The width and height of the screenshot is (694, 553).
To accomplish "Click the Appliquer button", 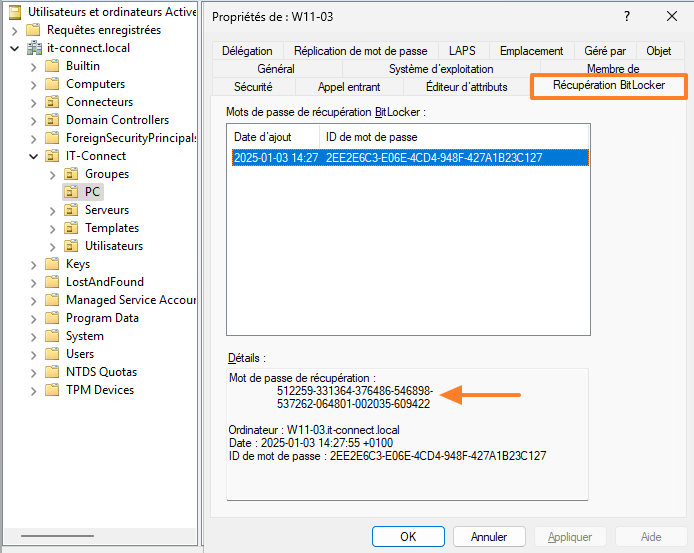I will click(x=570, y=537).
